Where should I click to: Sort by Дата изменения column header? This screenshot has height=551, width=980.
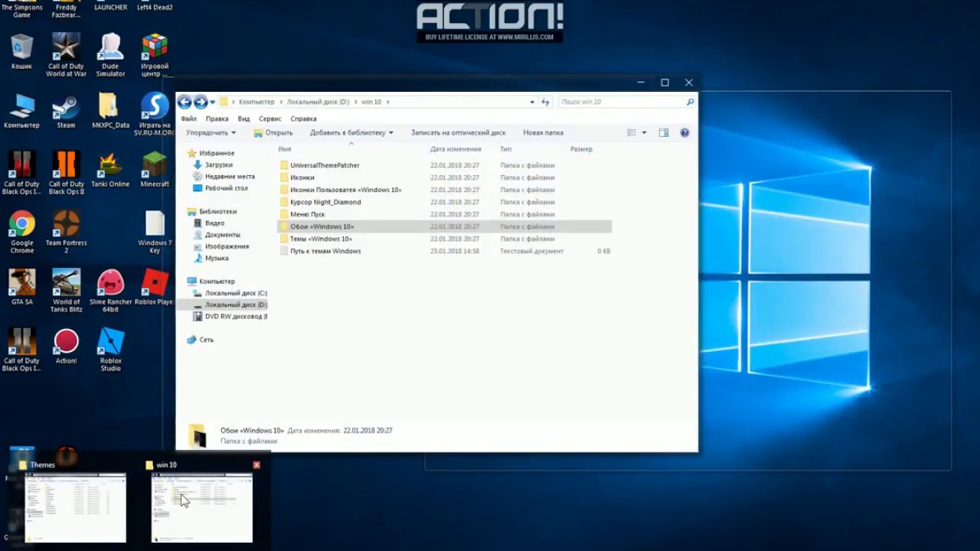coord(456,149)
